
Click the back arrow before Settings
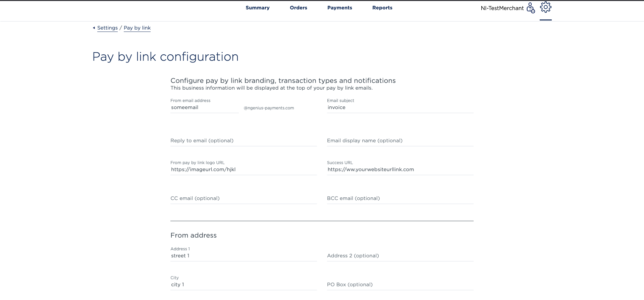(94, 28)
